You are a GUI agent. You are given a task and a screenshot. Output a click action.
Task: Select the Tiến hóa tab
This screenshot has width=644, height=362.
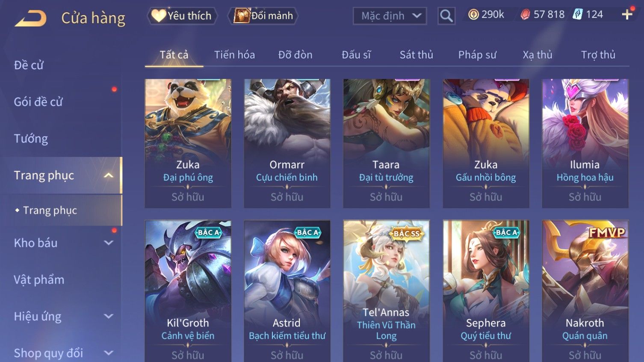click(x=234, y=55)
